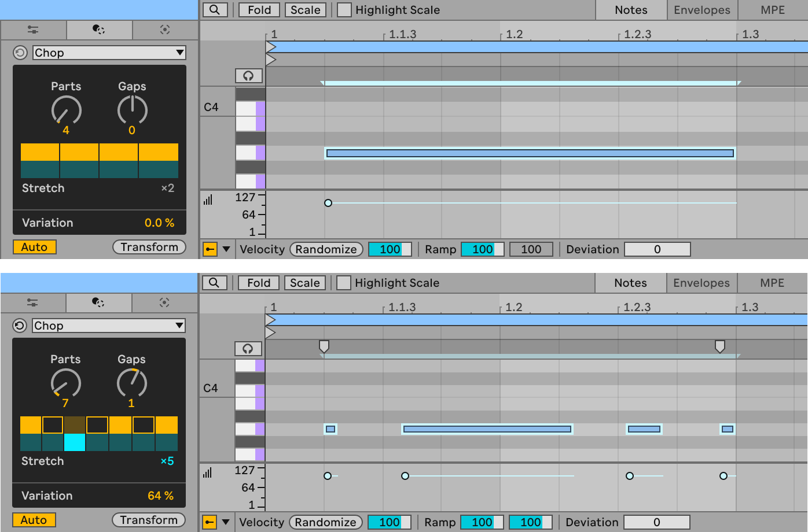Click the Transform button in the top panel

[149, 247]
